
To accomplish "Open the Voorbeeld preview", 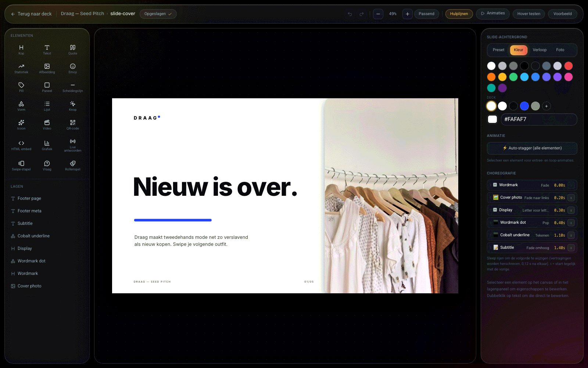I will coord(563,14).
